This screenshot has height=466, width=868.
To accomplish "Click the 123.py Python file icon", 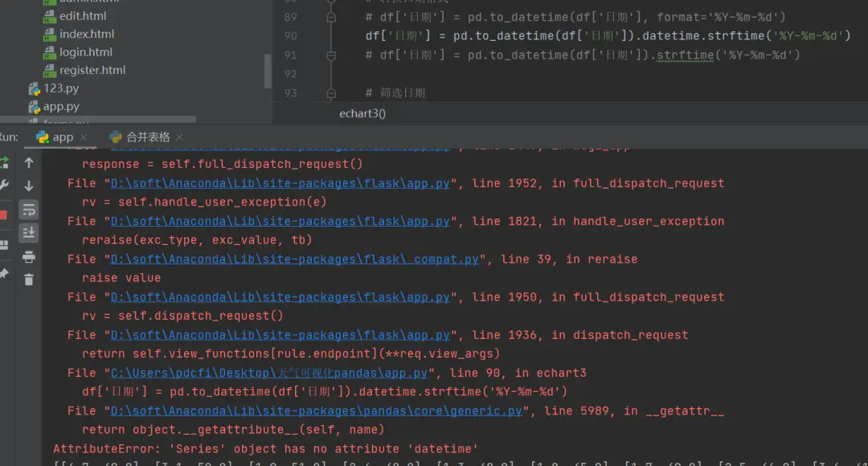I will click(35, 89).
